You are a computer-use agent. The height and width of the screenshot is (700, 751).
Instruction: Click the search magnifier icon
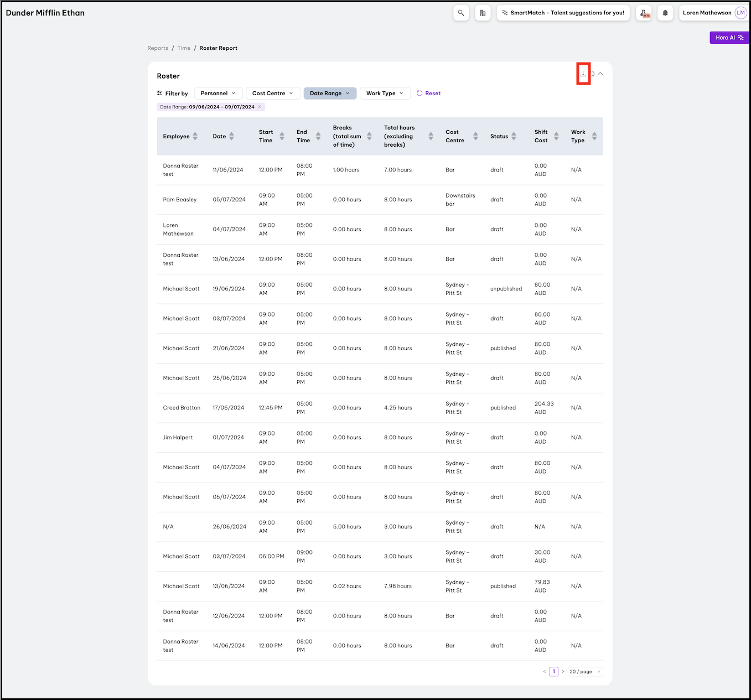click(461, 13)
